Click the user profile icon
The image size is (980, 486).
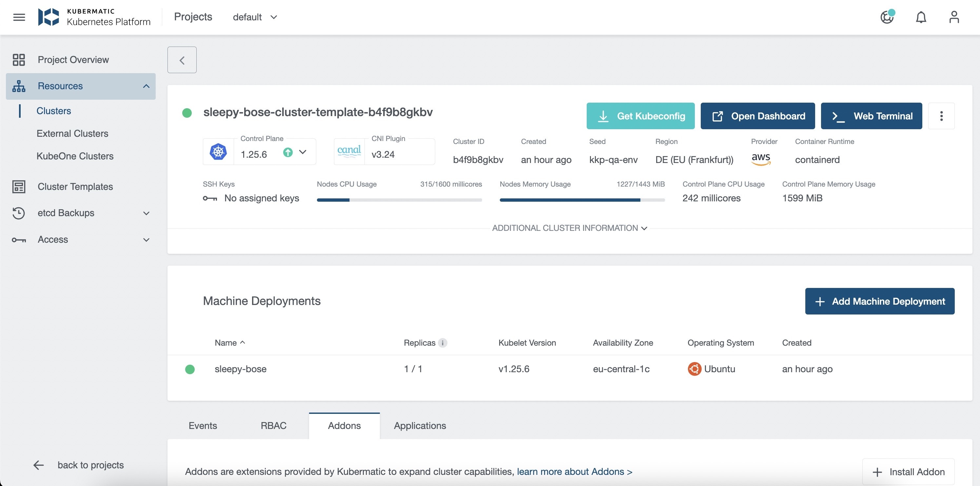pyautogui.click(x=954, y=17)
